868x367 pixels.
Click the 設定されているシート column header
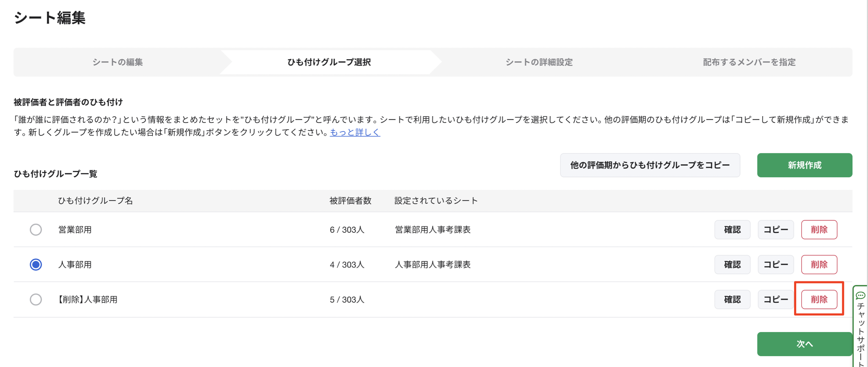(436, 201)
